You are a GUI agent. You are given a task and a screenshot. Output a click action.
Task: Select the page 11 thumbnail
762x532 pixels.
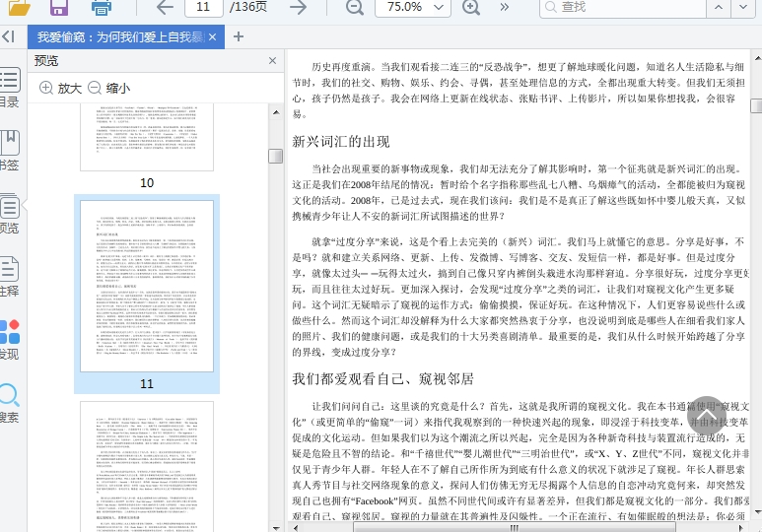coord(147,286)
